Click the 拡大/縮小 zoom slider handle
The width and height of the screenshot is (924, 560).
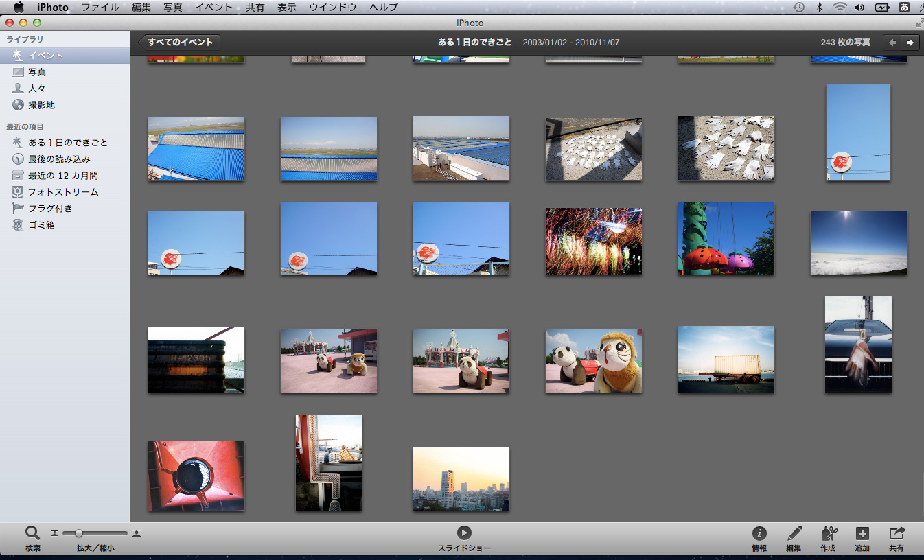pyautogui.click(x=79, y=533)
